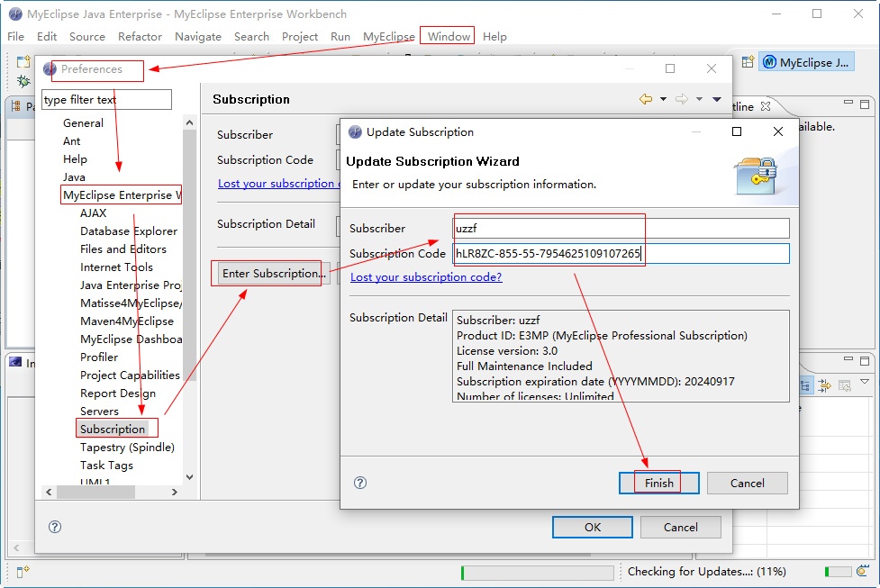Viewport: 880px width, 588px height.
Task: Click the Subscriber input field containing uzzf
Action: click(x=621, y=228)
